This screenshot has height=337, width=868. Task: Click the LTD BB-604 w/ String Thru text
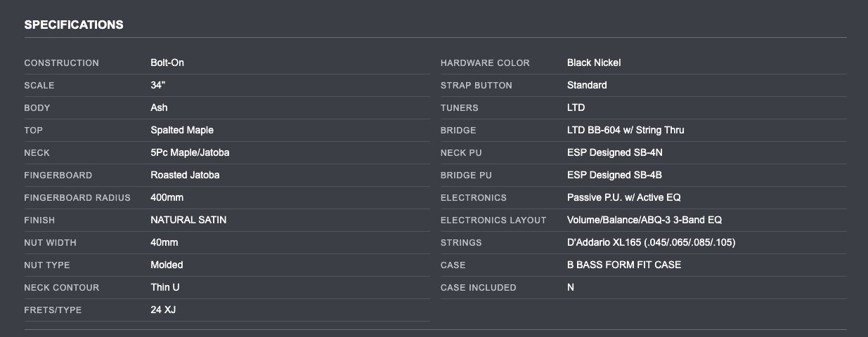coord(626,130)
